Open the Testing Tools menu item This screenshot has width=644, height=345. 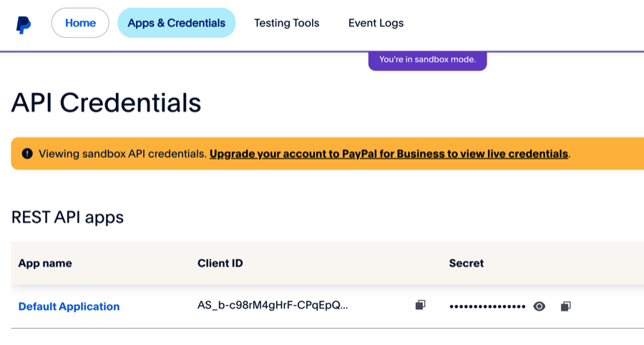[287, 23]
